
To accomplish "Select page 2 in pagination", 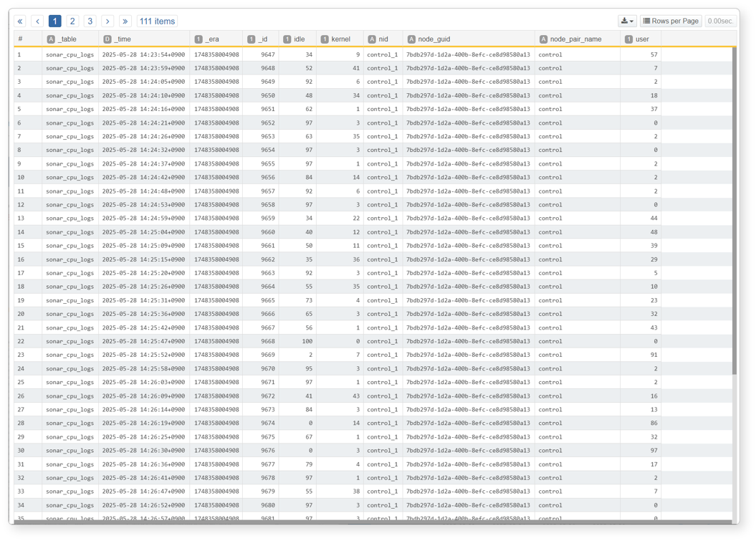I will (72, 21).
